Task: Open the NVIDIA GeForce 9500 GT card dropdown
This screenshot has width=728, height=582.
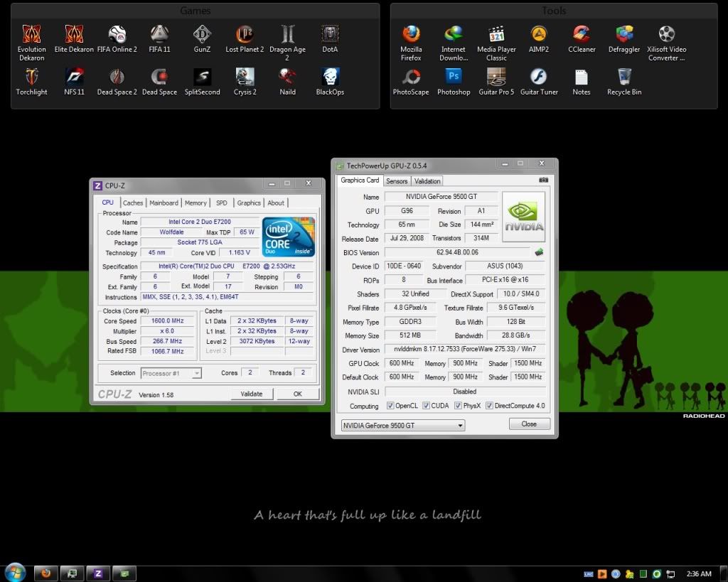Action: 403,425
